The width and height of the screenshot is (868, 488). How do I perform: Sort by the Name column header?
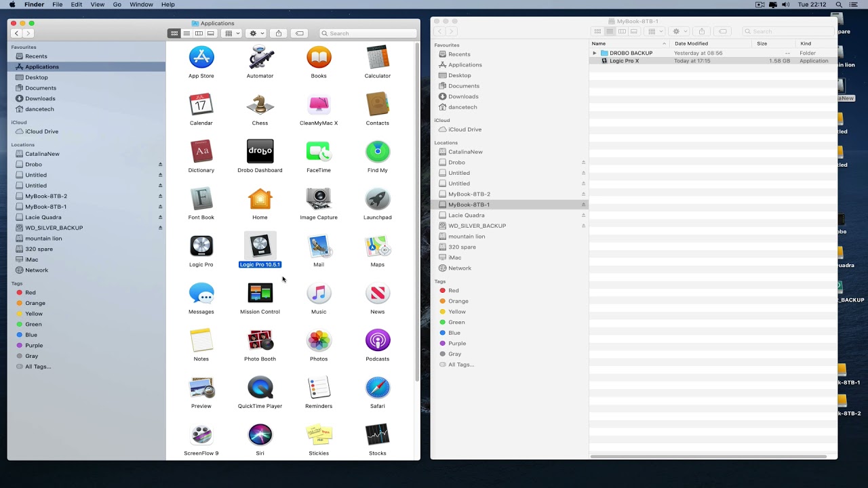629,43
